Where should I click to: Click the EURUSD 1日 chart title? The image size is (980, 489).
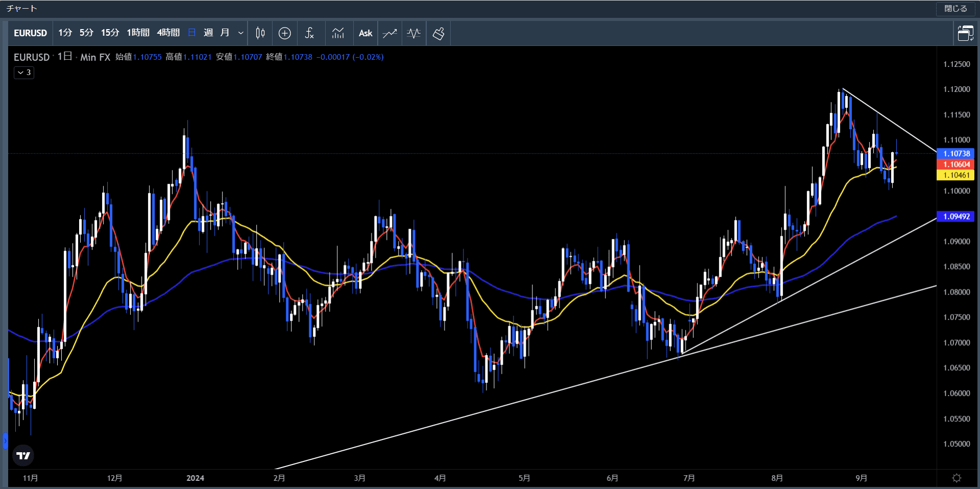pos(43,57)
